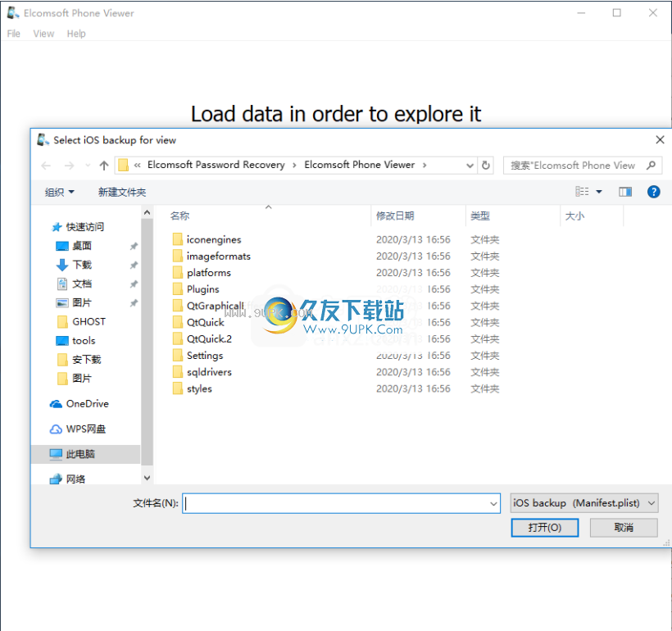Image resolution: width=672 pixels, height=631 pixels.
Task: Select OneDrive in sidebar
Action: coord(79,404)
